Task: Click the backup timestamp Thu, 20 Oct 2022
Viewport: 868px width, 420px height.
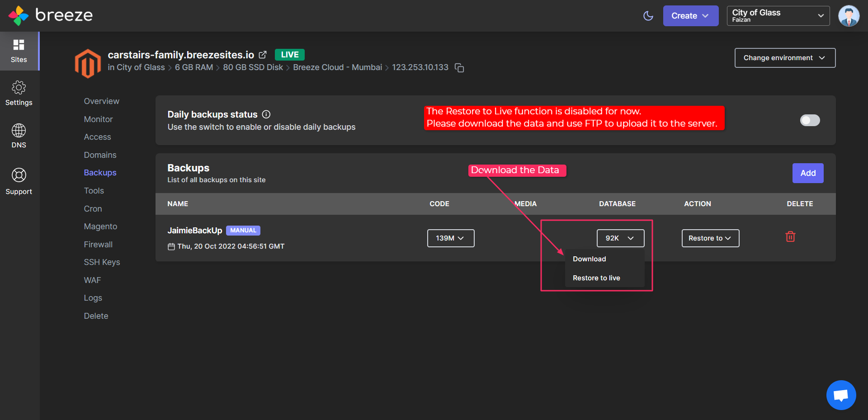Action: 231,246
